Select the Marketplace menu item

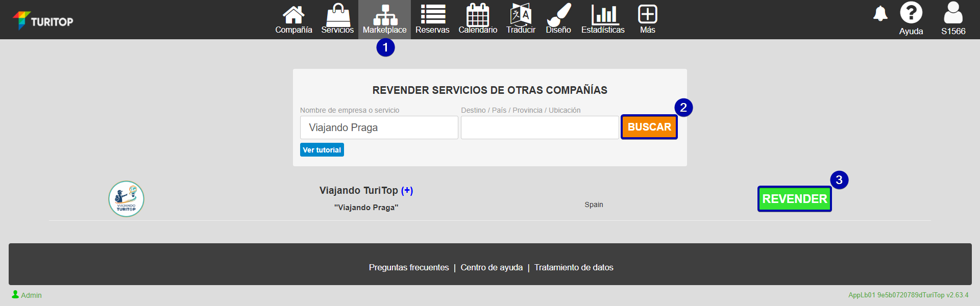click(x=384, y=19)
